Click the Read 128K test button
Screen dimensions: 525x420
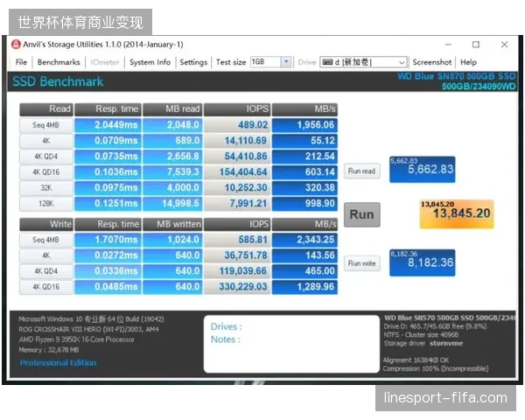pyautogui.click(x=45, y=204)
